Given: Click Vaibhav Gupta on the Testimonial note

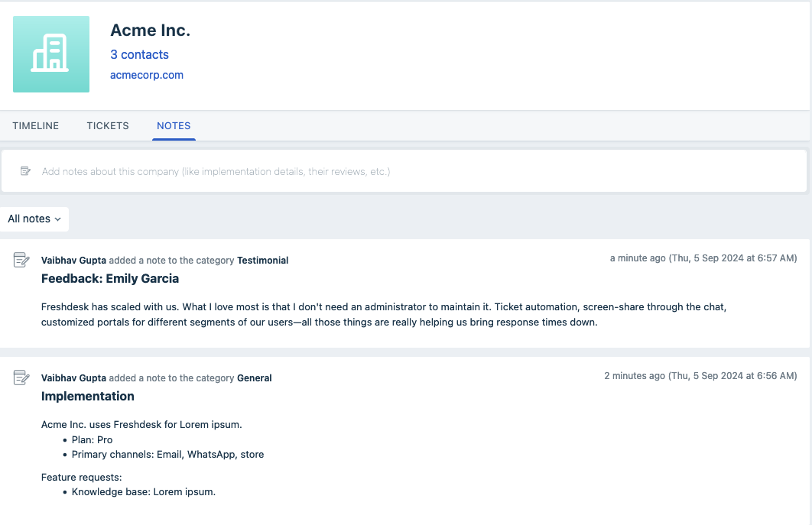Looking at the screenshot, I should [x=73, y=260].
